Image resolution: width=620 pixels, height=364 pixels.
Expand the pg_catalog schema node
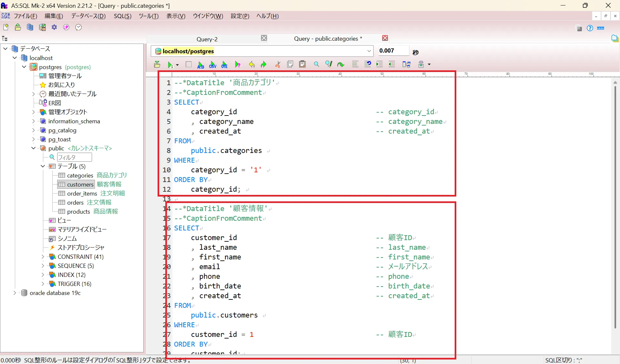pyautogui.click(x=33, y=130)
